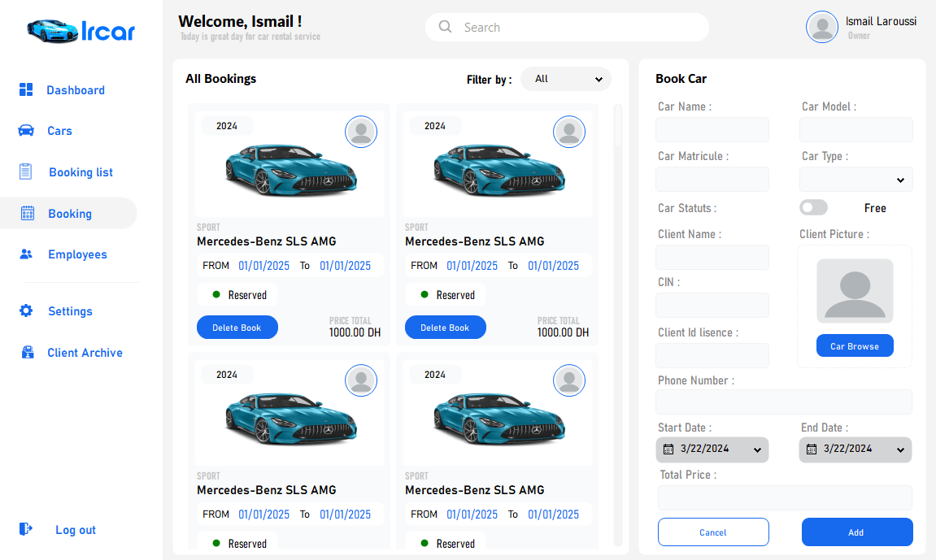936x560 pixels.
Task: Click the 'Book Car' panel title
Action: (681, 79)
